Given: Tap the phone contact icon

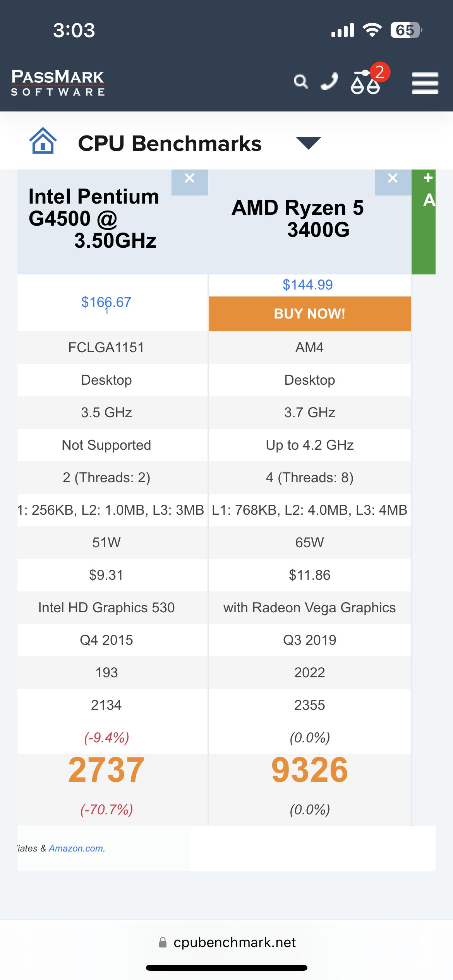Looking at the screenshot, I should [329, 81].
